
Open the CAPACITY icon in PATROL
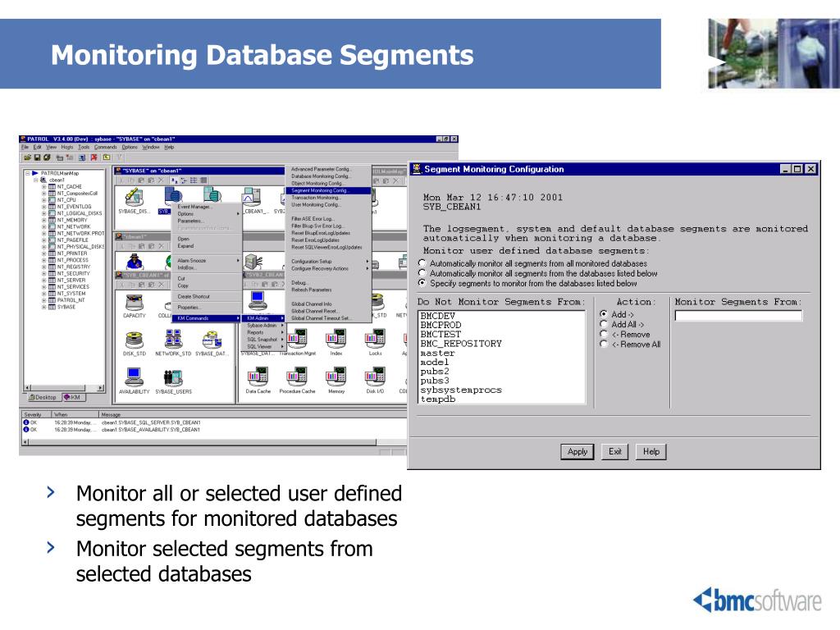tap(134, 302)
